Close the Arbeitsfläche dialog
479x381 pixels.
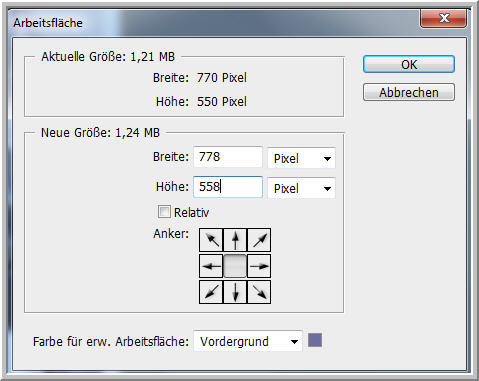point(443,18)
